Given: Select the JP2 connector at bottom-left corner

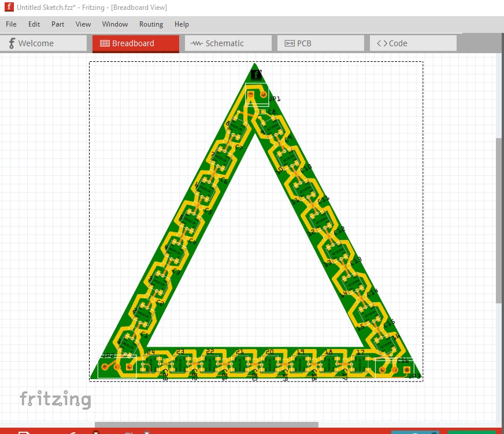Looking at the screenshot, I should 117,366.
